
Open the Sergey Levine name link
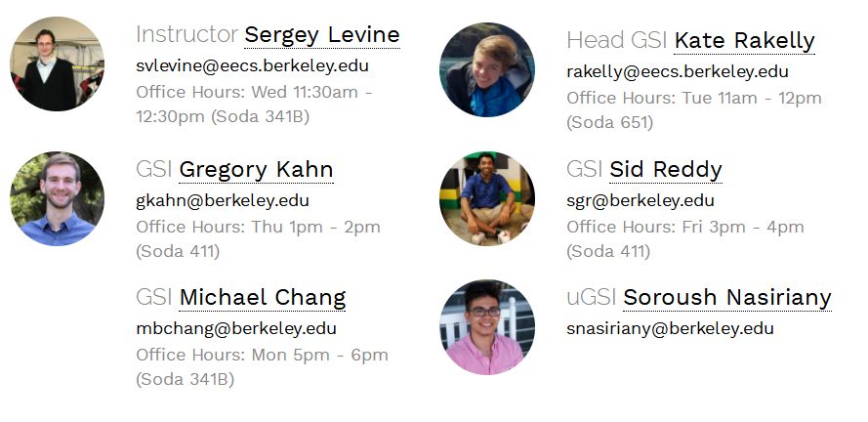(x=321, y=35)
